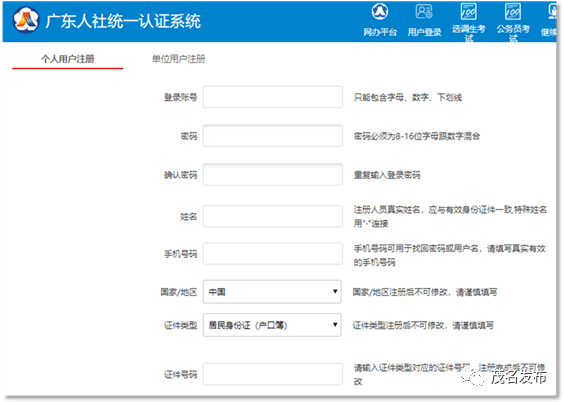Focus the 登录账号 input field
564x402 pixels.
tap(273, 97)
